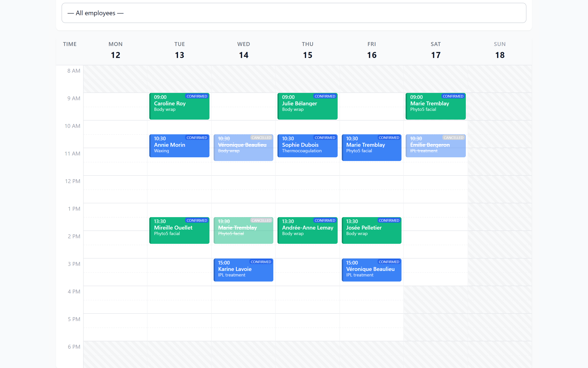Select the FRI 16 day header
The width and height of the screenshot is (588, 368).
click(372, 50)
